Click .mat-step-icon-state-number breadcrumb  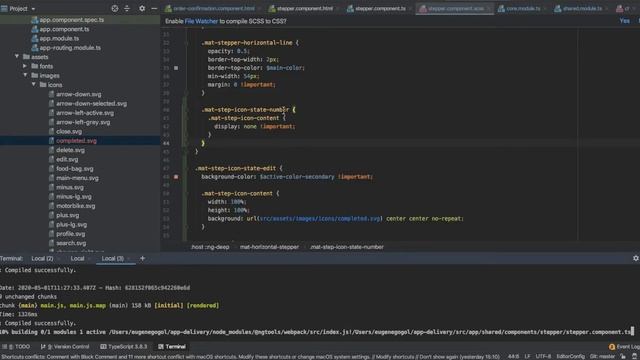click(347, 247)
